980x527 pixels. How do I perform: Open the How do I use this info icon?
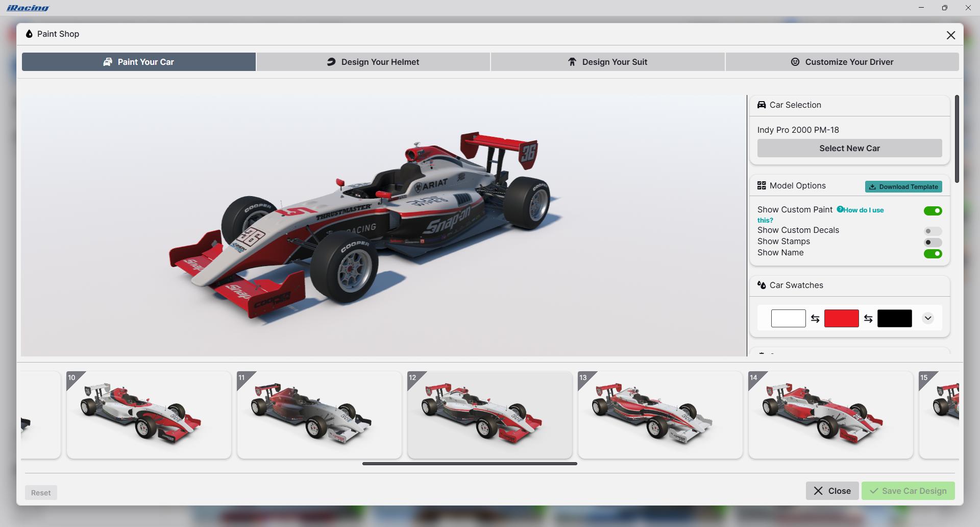840,209
